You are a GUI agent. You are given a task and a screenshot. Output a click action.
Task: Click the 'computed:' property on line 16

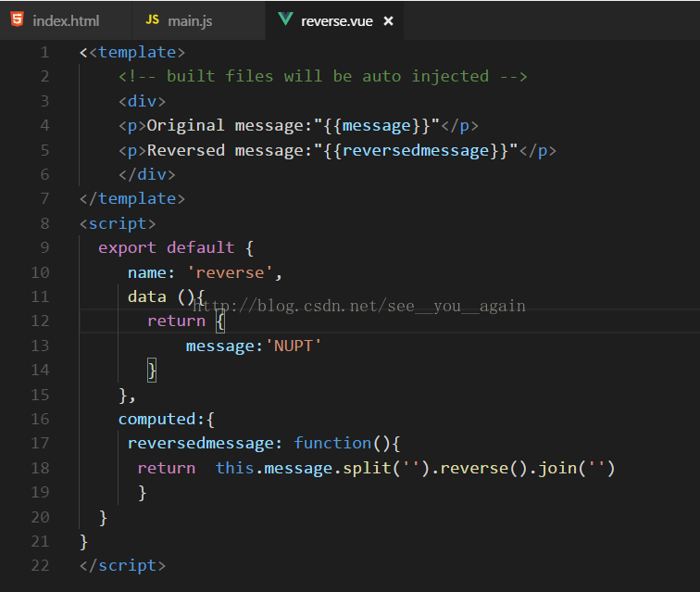point(162,420)
